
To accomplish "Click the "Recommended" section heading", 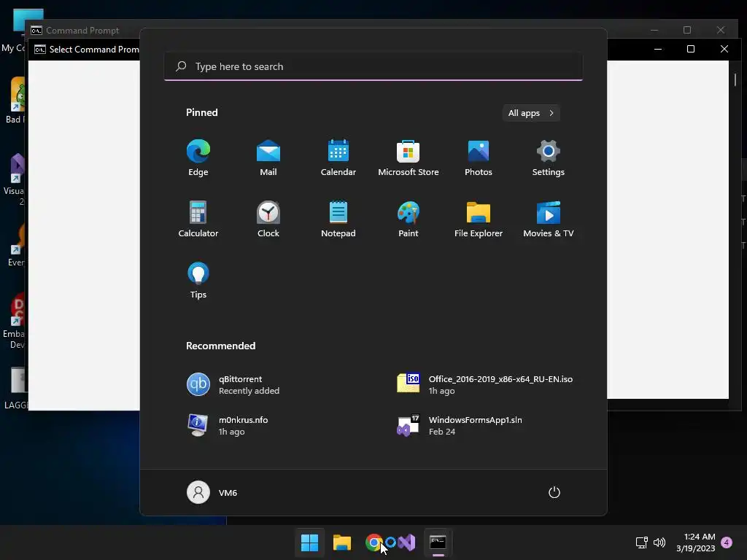I will [x=220, y=346].
